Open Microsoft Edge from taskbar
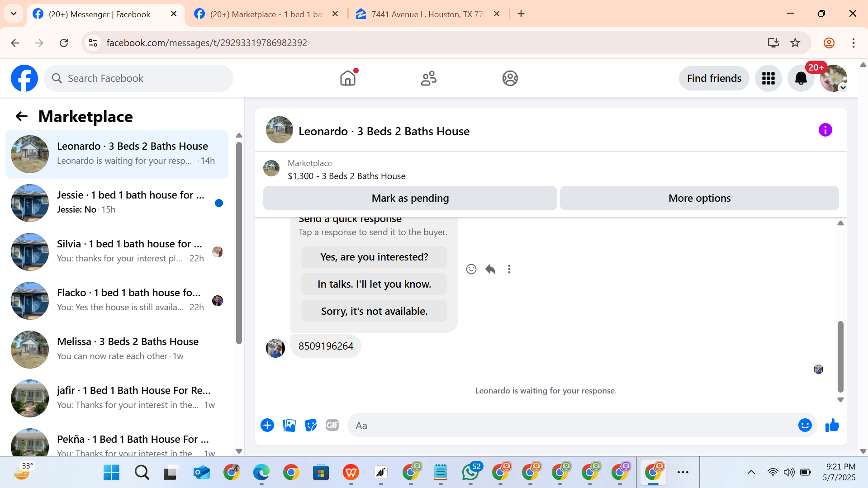The height and width of the screenshot is (488, 868). [x=261, y=473]
